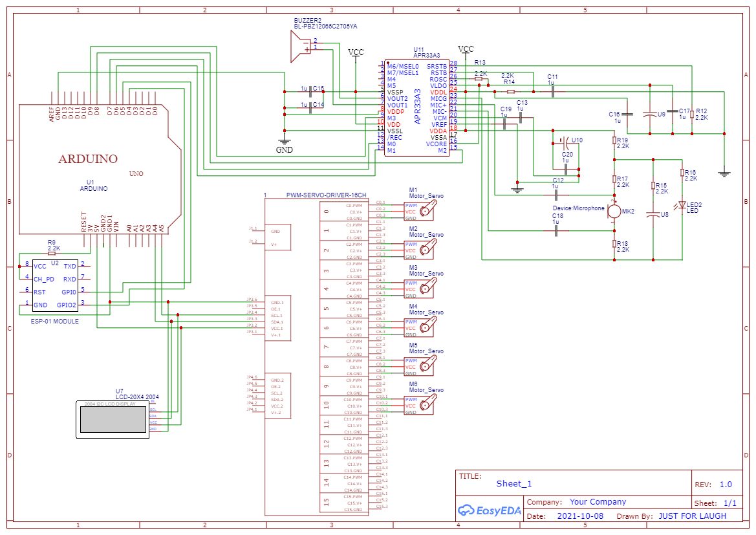Select the MICG pin label
The width and height of the screenshot is (756, 535).
pos(438,98)
